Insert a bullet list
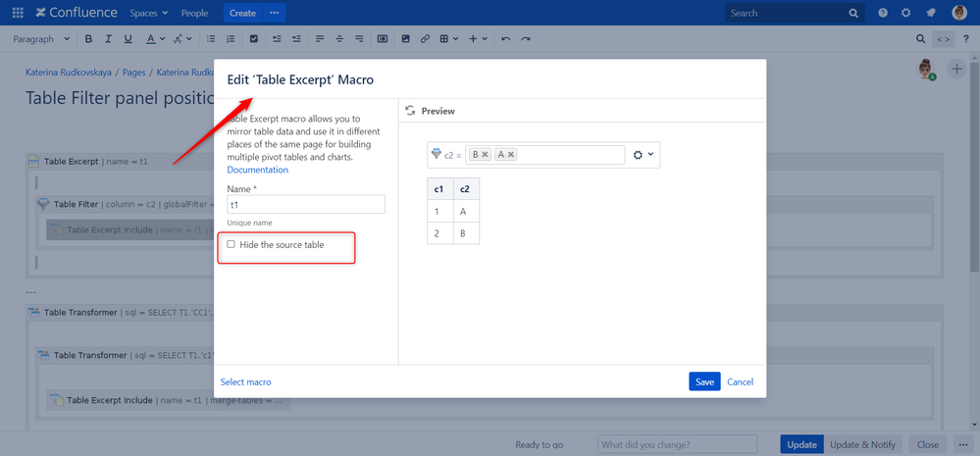 211,38
